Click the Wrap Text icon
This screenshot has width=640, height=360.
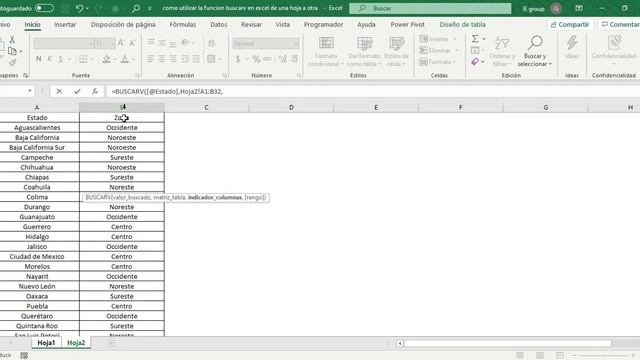[x=212, y=43]
